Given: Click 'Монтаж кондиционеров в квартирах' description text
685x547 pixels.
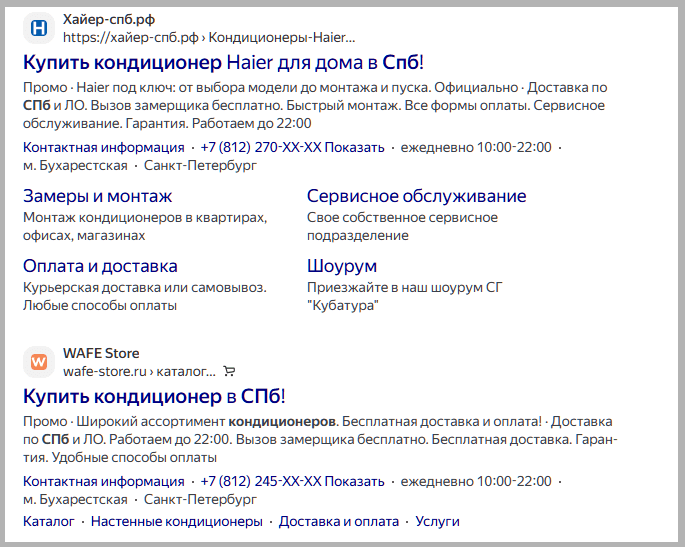Looking at the screenshot, I should tap(145, 218).
